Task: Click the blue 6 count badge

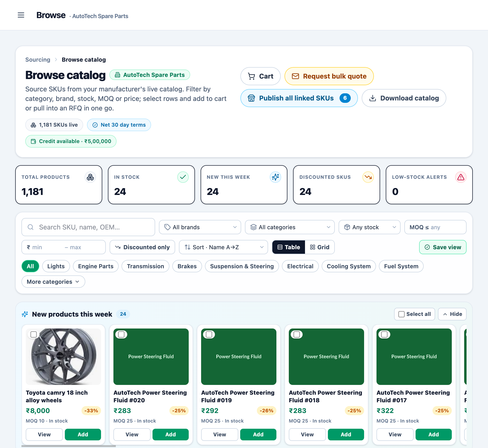Action: 345,98
